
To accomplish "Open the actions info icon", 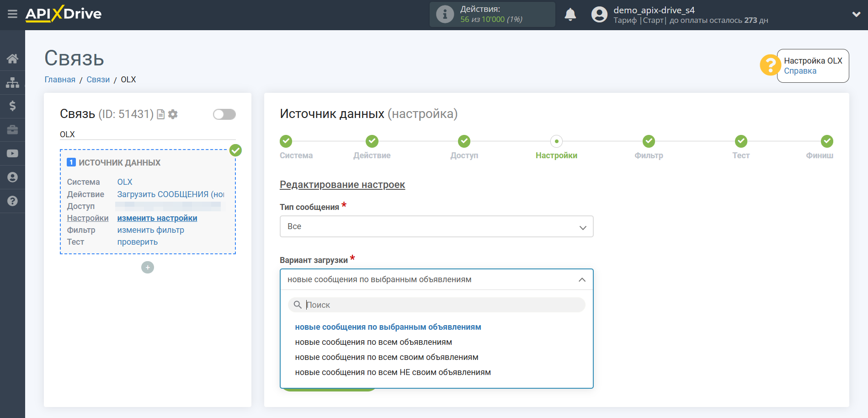I will click(445, 14).
